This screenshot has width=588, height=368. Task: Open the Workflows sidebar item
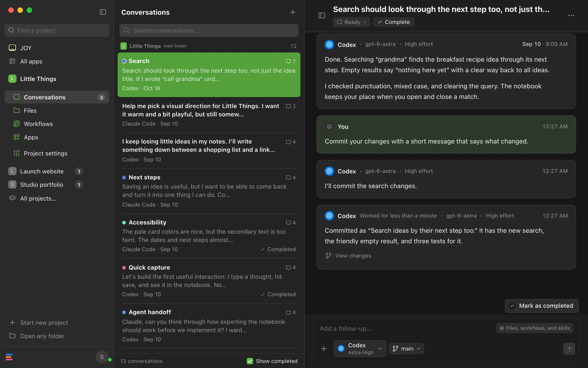point(57,124)
